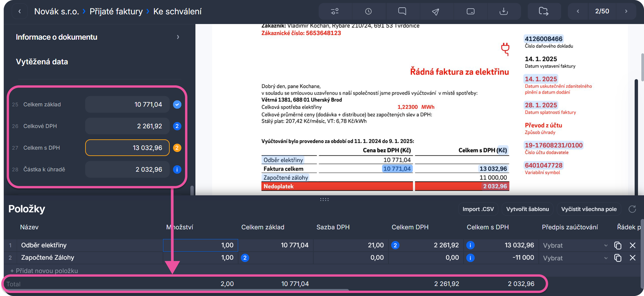Go to Přijaté faktury breadcrumb
The width and height of the screenshot is (644, 296).
pyautogui.click(x=116, y=12)
